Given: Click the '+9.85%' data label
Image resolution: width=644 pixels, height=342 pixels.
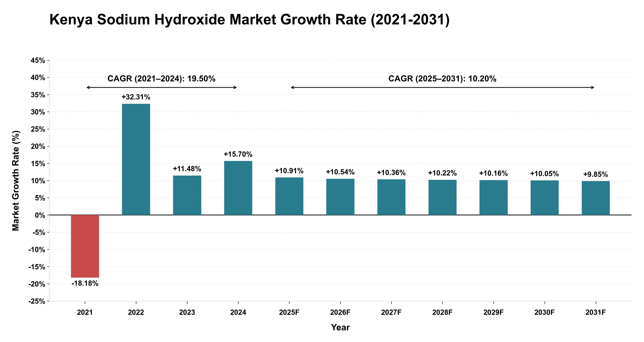Looking at the screenshot, I should point(596,174).
